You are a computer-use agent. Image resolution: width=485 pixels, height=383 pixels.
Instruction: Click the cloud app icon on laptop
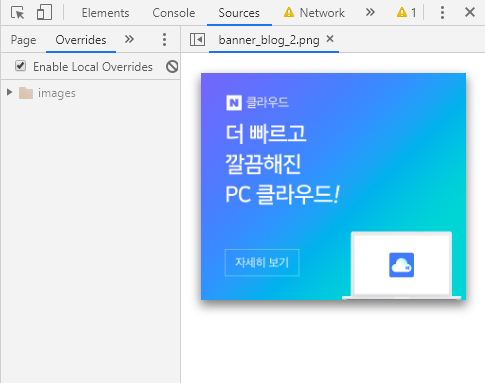pos(401,265)
